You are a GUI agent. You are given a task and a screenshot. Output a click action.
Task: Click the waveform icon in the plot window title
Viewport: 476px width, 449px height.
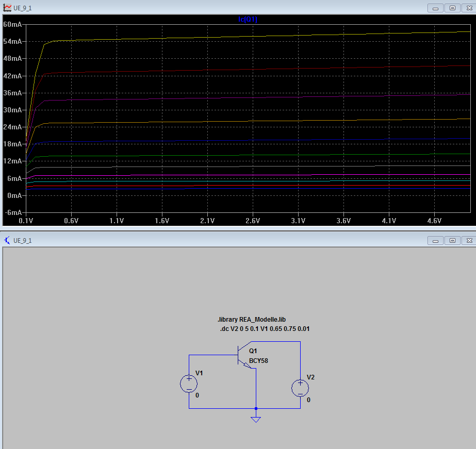click(7, 8)
